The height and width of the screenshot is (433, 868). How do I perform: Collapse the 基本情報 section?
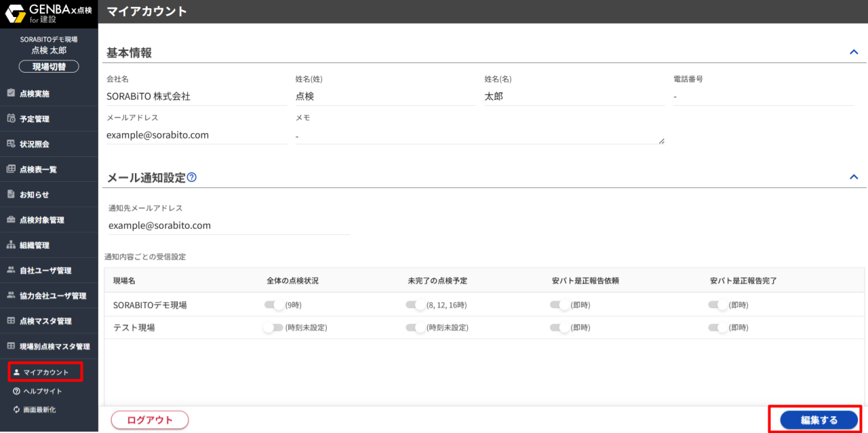[x=854, y=52]
